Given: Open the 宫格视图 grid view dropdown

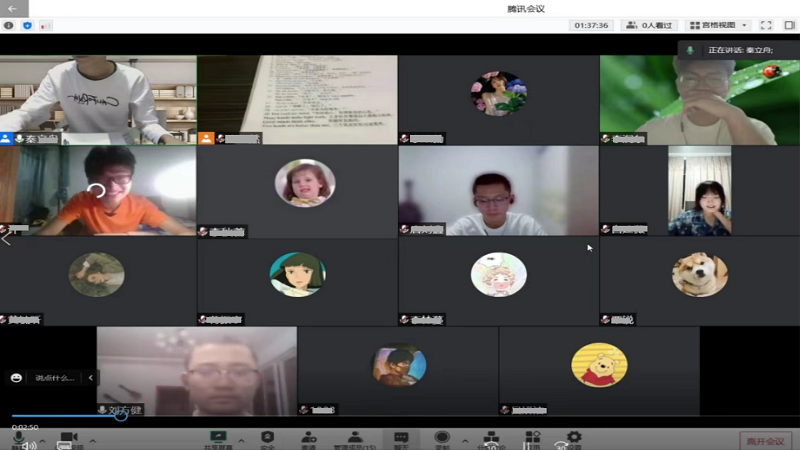Looking at the screenshot, I should click(x=718, y=25).
